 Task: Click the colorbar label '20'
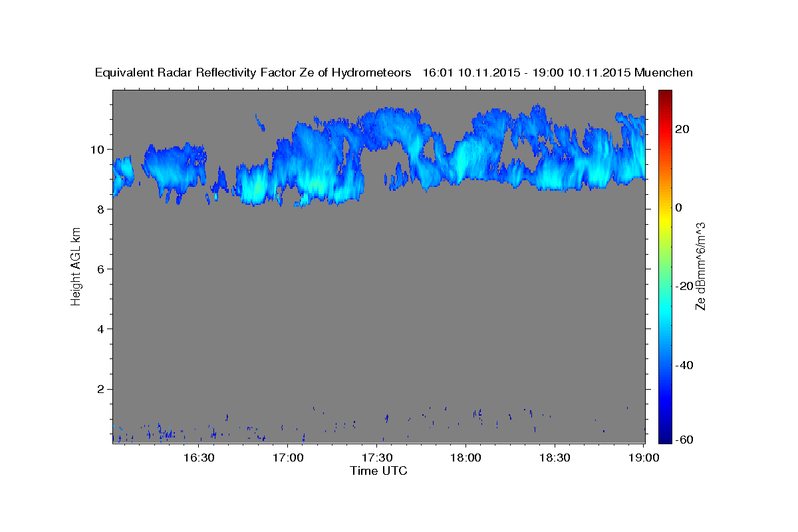[682, 129]
